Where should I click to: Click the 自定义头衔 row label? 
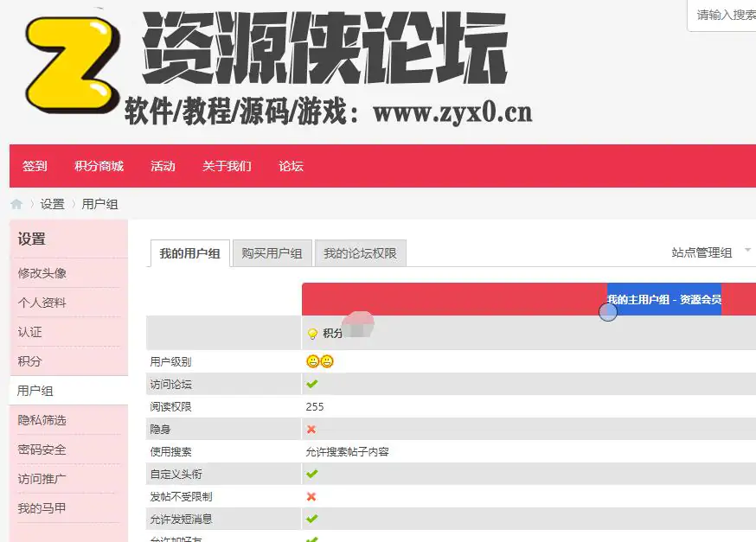(176, 474)
